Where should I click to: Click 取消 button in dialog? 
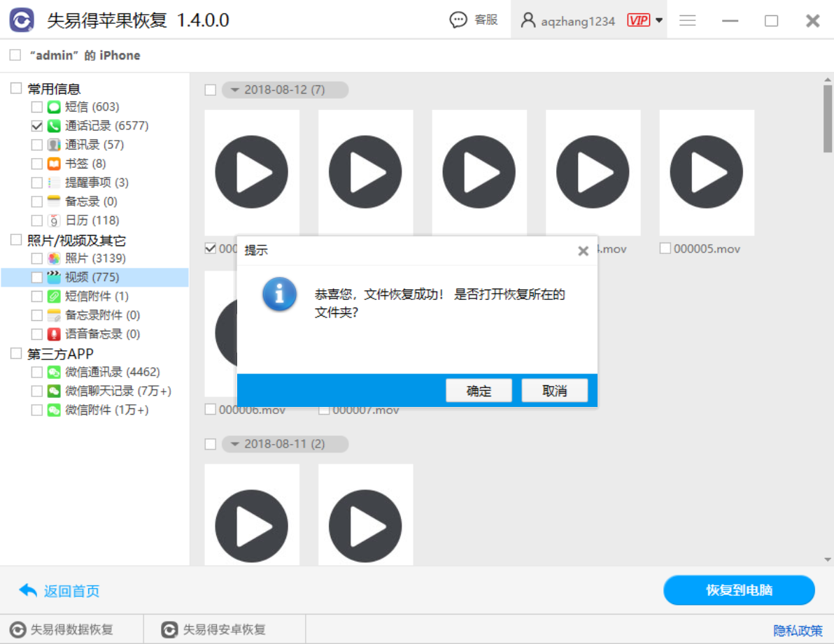(x=554, y=391)
